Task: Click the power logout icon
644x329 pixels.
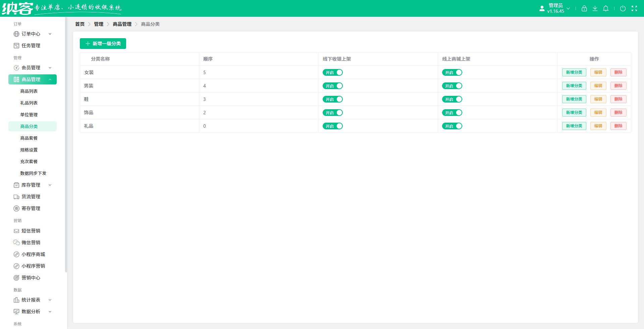Action: point(623,8)
